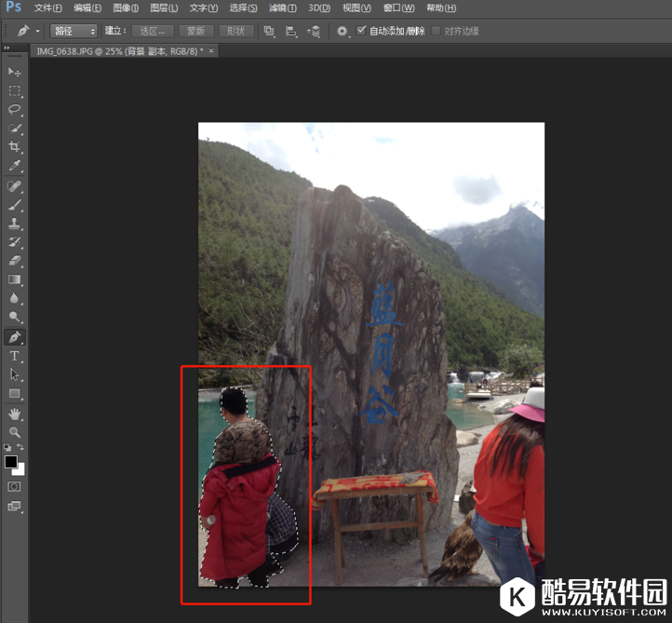
Task: Select the Rectangular Marquee tool
Action: coord(15,90)
